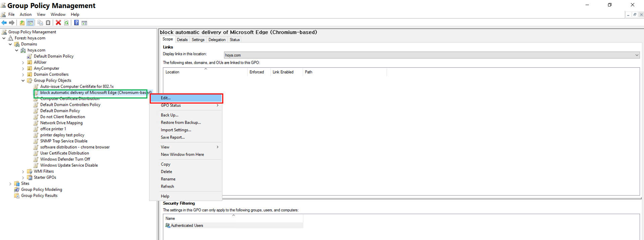The width and height of the screenshot is (644, 240).
Task: Switch to the Delegation tab
Action: (x=217, y=40)
